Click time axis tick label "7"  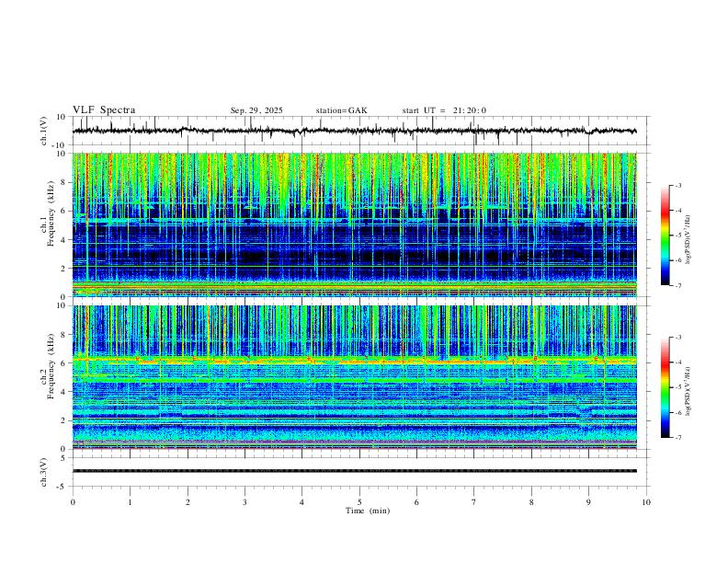[x=474, y=502]
